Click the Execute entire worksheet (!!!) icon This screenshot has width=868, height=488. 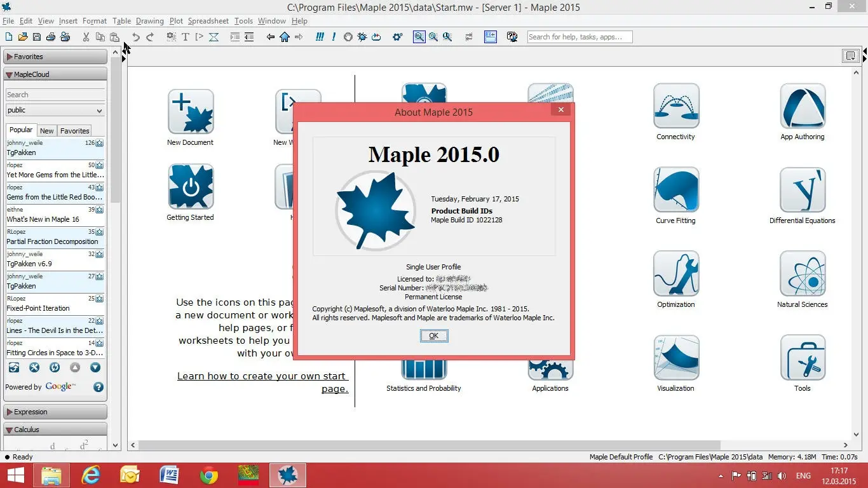[x=320, y=37]
